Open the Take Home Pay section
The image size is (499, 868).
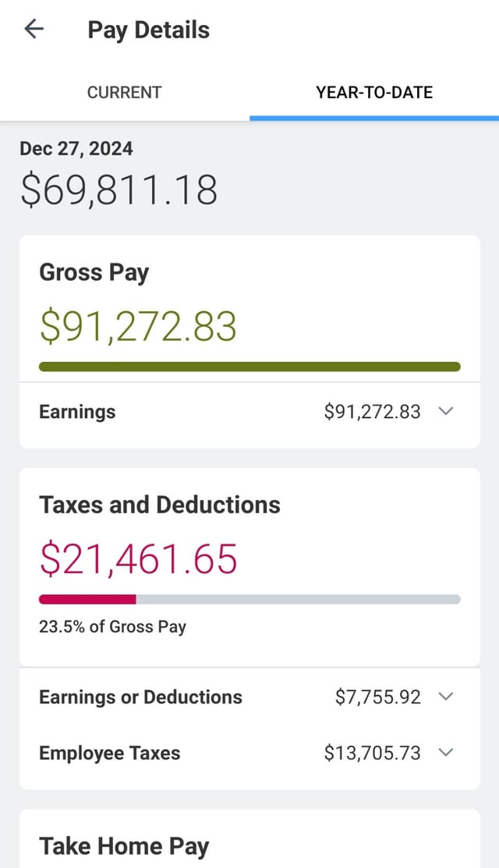pos(122,845)
